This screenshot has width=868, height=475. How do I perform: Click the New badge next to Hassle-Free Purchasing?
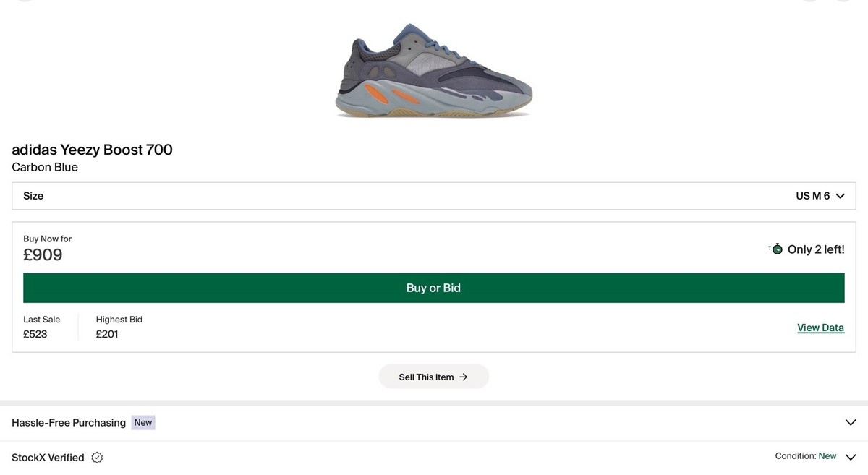pyautogui.click(x=142, y=422)
